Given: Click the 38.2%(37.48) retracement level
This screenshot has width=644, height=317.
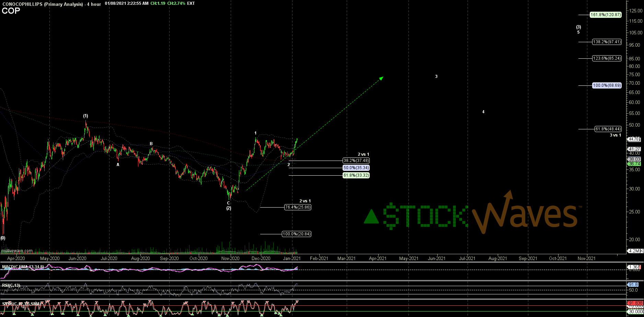Looking at the screenshot, I should click(x=356, y=160).
